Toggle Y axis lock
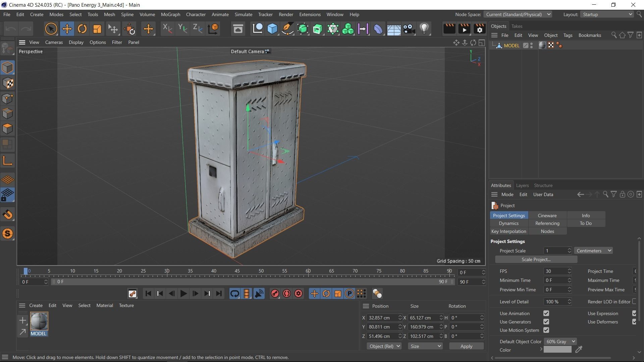 pyautogui.click(x=182, y=29)
